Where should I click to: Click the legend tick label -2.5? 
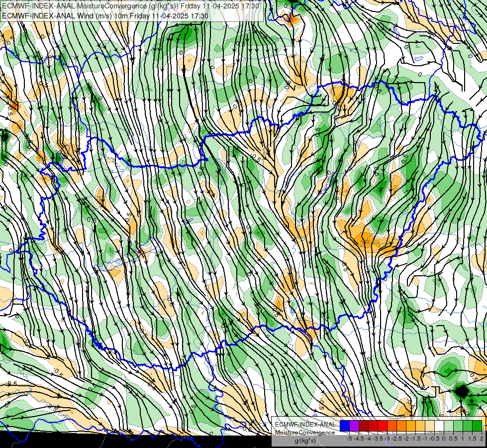pyautogui.click(x=396, y=439)
